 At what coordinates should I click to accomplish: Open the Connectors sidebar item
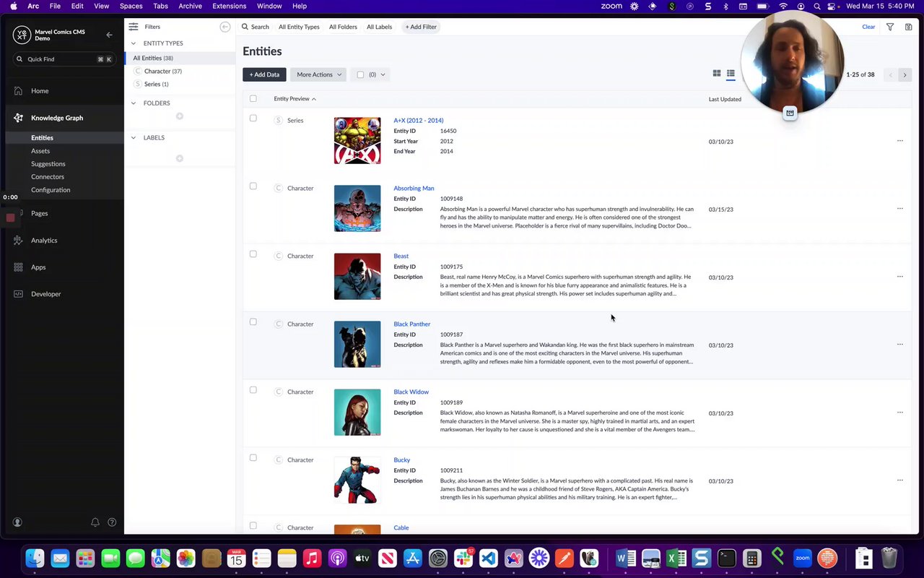click(48, 176)
